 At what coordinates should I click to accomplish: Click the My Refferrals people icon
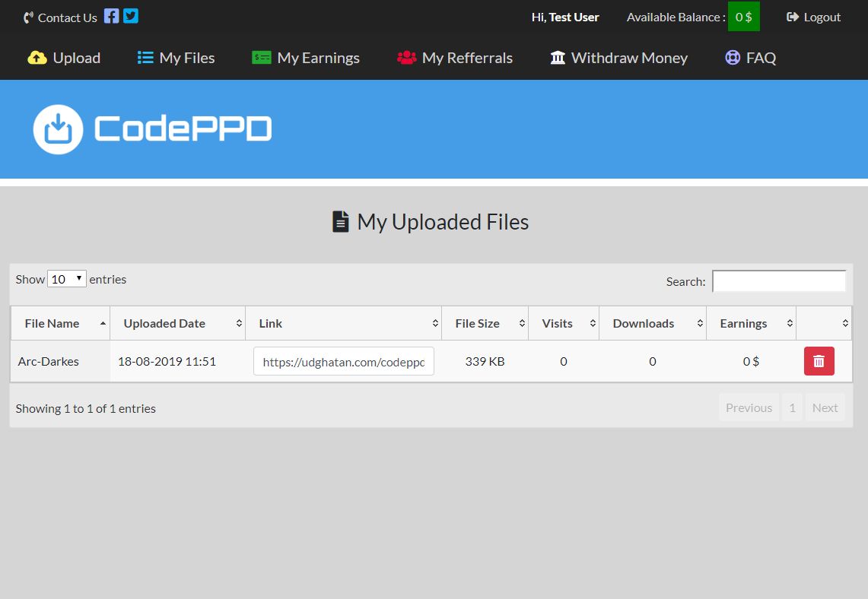(x=407, y=58)
